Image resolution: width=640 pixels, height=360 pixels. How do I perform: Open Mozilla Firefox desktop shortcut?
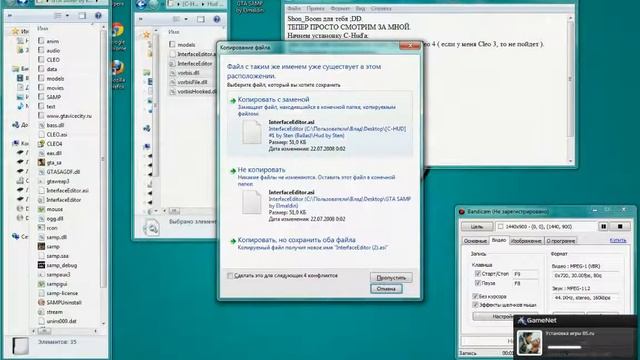click(118, 73)
